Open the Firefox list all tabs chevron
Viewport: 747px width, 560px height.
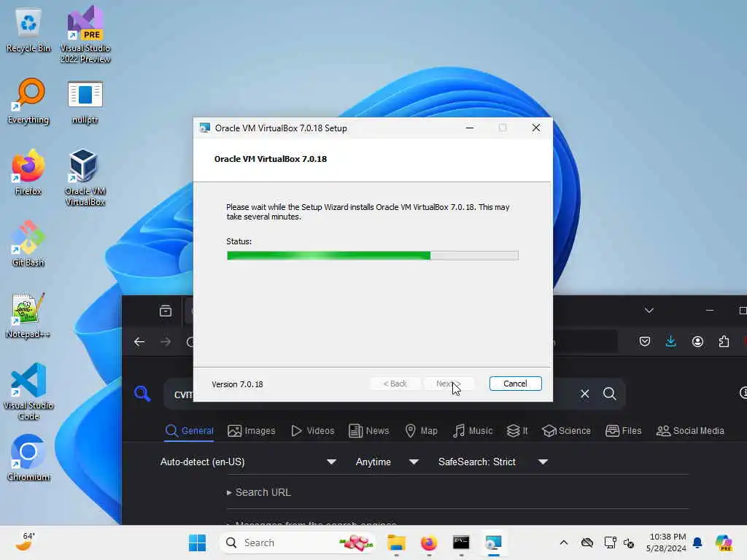pos(649,311)
